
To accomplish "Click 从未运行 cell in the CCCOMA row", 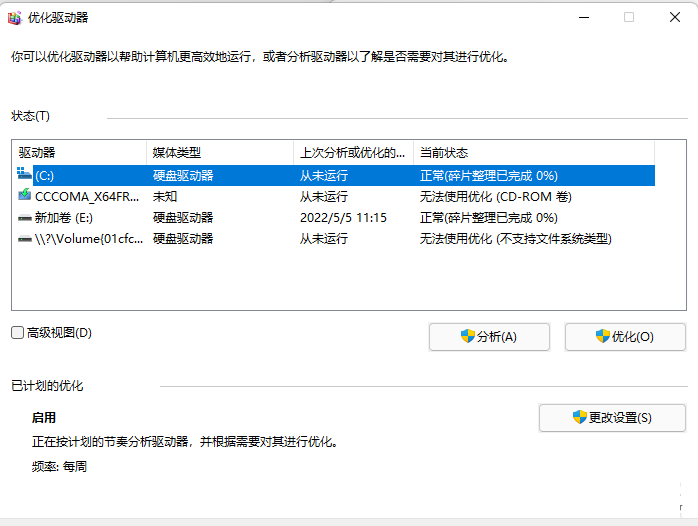I will (324, 196).
